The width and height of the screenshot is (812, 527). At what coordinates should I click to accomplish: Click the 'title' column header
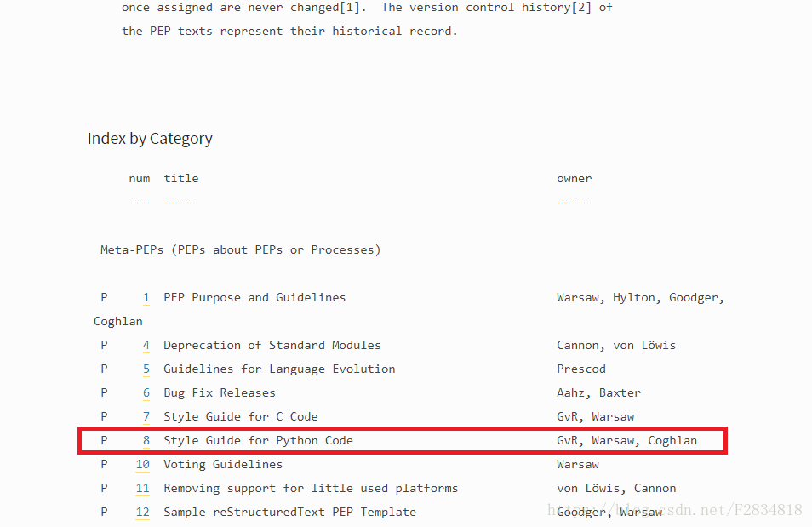pos(180,178)
